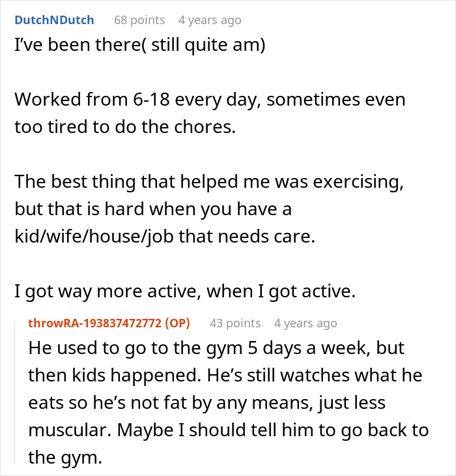456x476 pixels.
Task: Click the 43 points score
Action: [x=235, y=323]
